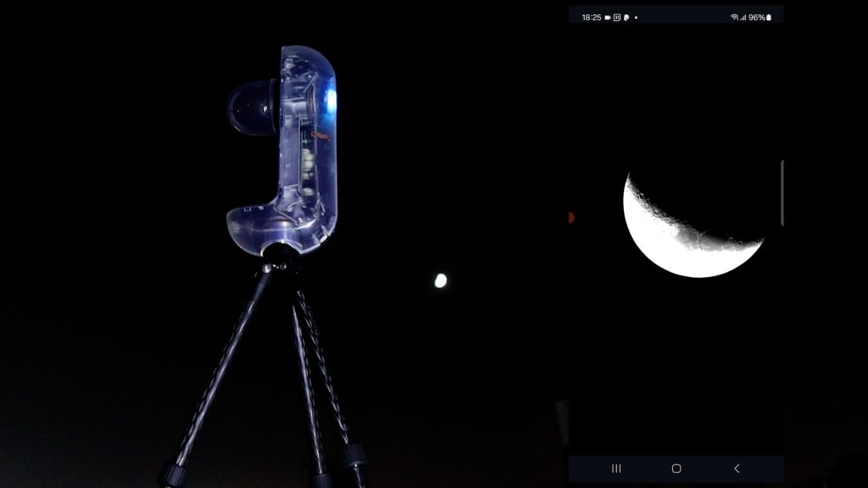This screenshot has width=868, height=488.
Task: Tap the Recents navigation button
Action: tap(616, 469)
